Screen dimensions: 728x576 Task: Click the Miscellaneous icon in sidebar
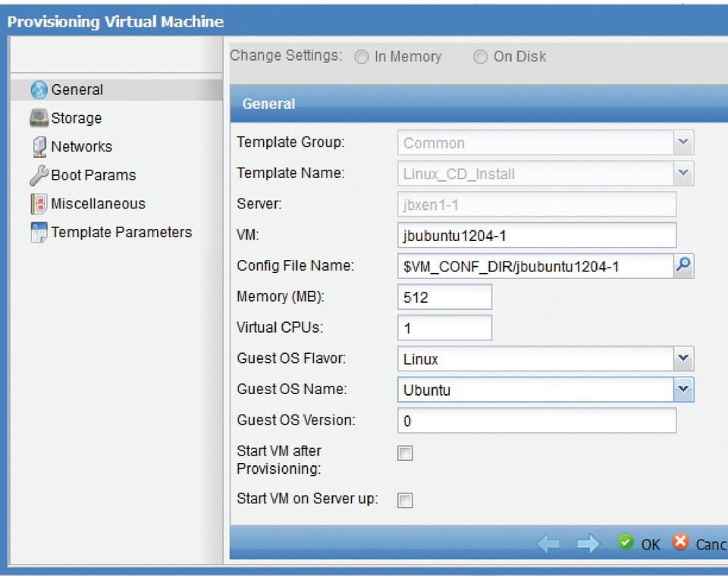coord(39,205)
